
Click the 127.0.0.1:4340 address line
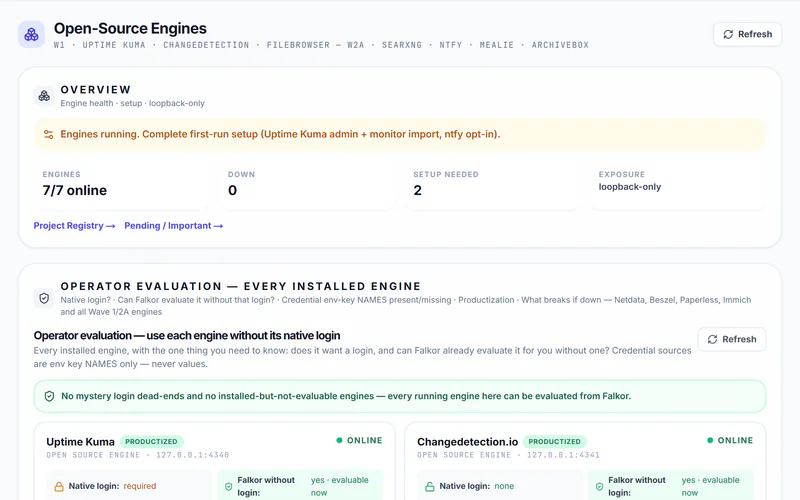tap(138, 455)
